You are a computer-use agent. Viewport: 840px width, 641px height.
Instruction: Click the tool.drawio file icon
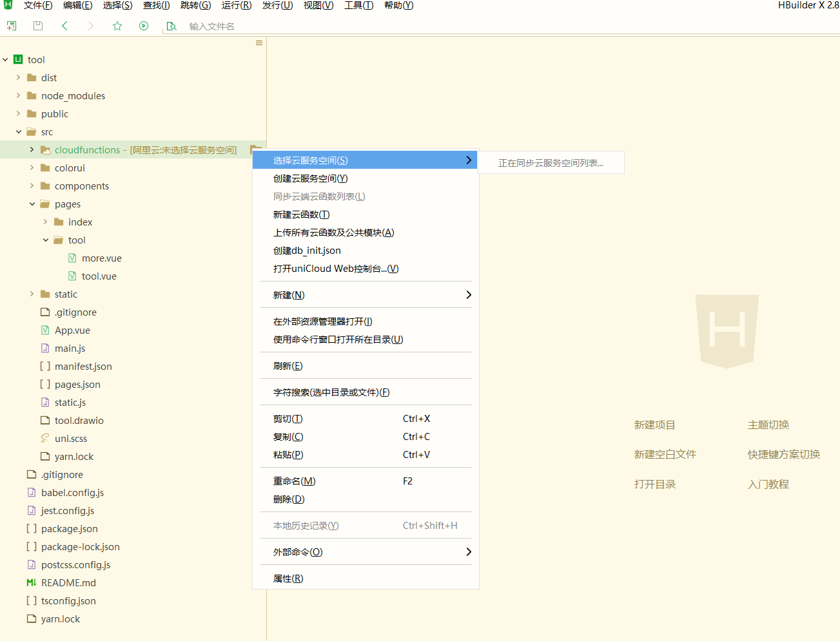click(45, 420)
